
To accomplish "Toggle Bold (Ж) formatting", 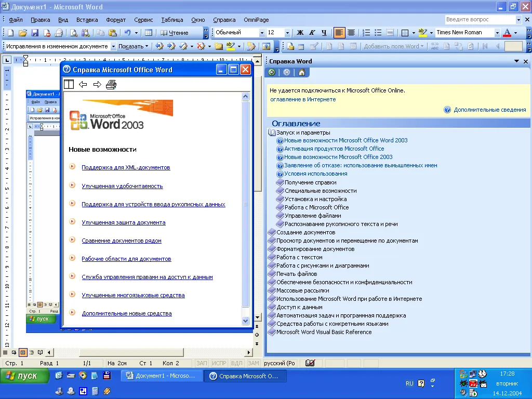I will [300, 33].
